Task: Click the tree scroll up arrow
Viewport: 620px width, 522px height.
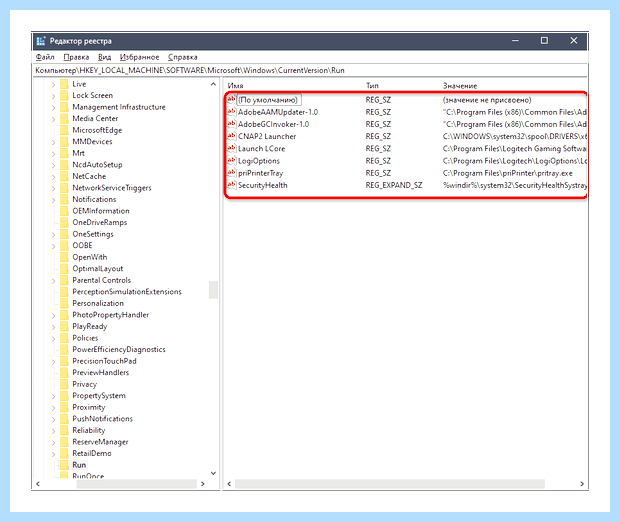Action: [213, 84]
